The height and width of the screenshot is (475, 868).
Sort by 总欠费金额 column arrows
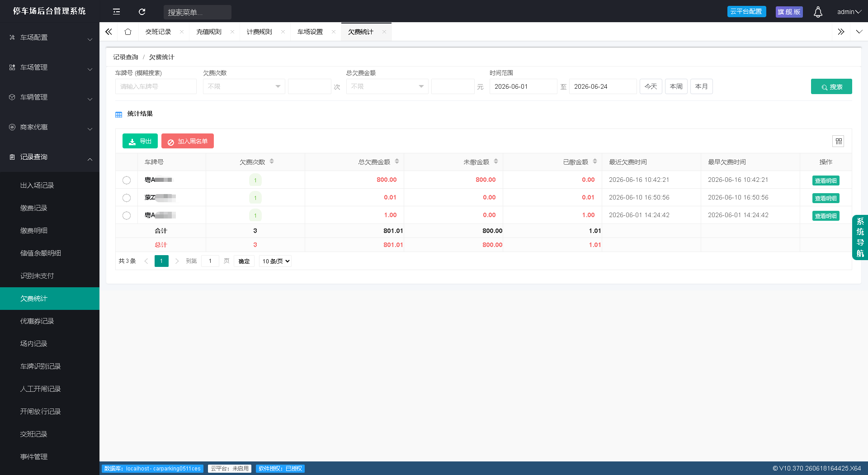(x=397, y=161)
